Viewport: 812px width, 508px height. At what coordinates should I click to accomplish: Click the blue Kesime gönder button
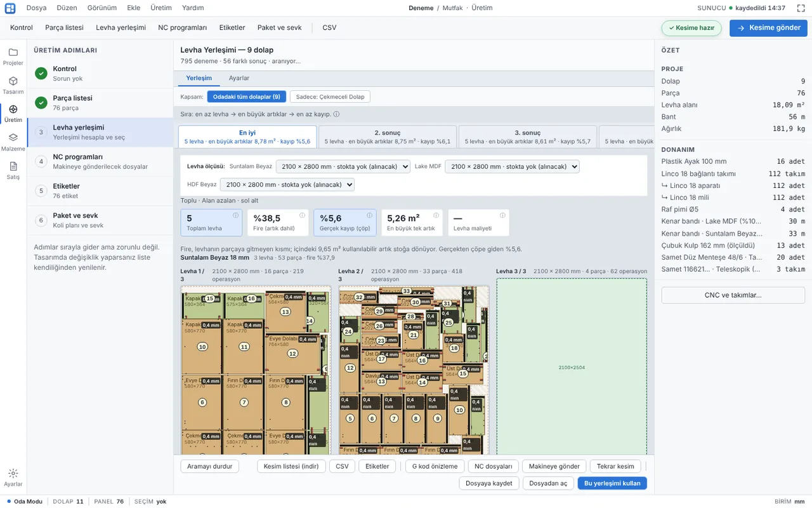[x=768, y=28]
